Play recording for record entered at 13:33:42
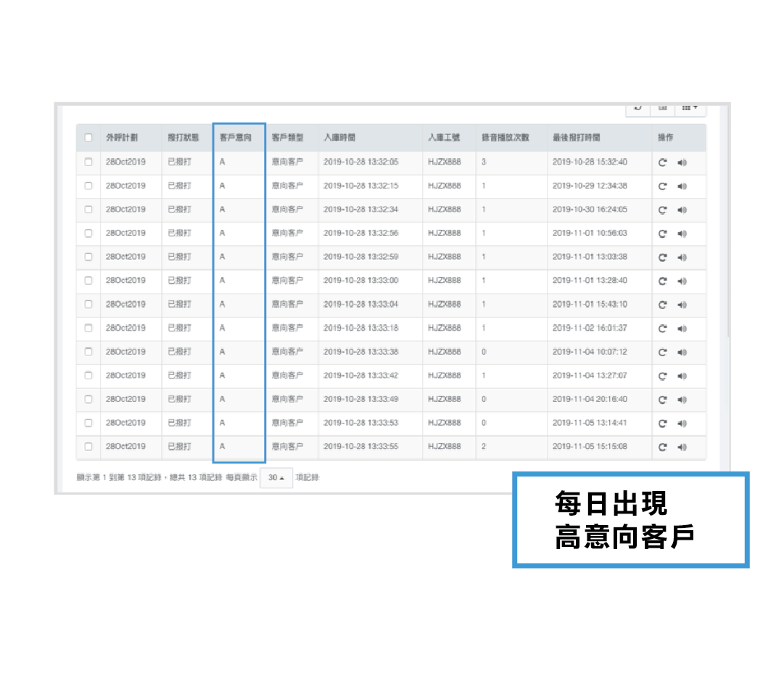Image resolution: width=784 pixels, height=676 pixels. point(682,376)
